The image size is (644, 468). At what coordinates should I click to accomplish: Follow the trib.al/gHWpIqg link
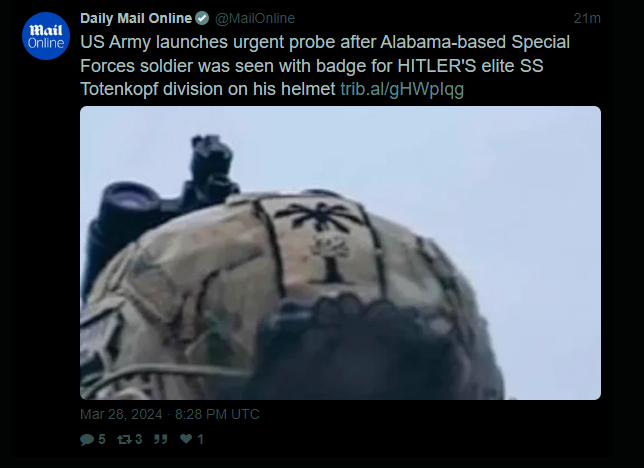(402, 89)
